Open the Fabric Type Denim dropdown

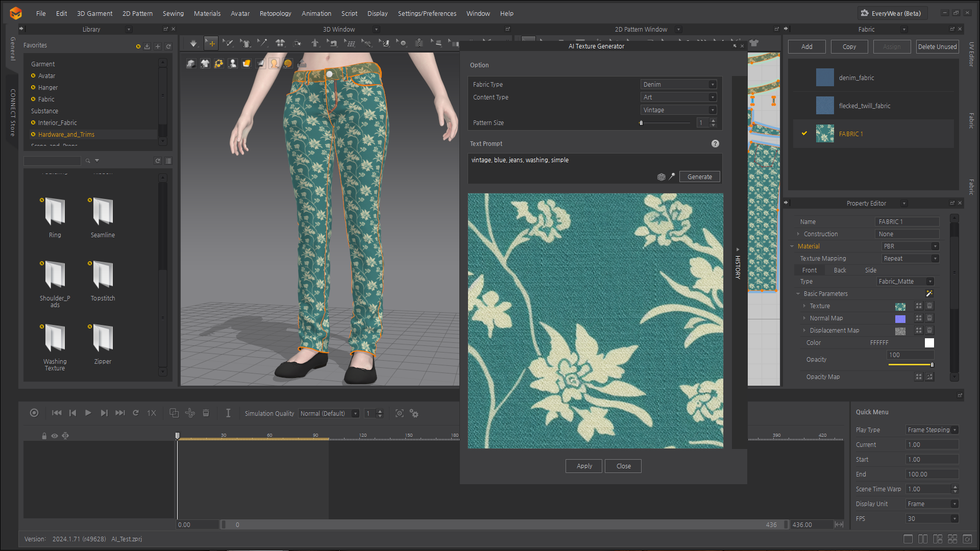(679, 85)
